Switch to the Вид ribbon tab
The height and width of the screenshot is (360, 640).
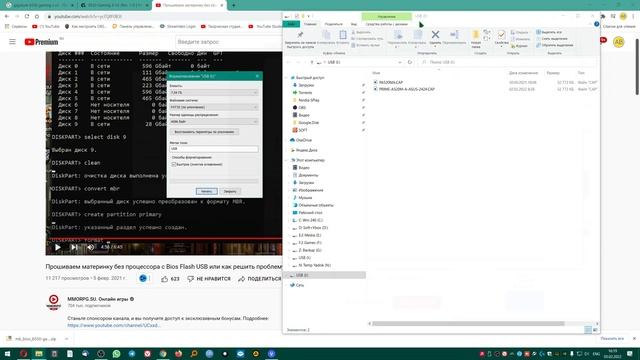pyautogui.click(x=353, y=24)
